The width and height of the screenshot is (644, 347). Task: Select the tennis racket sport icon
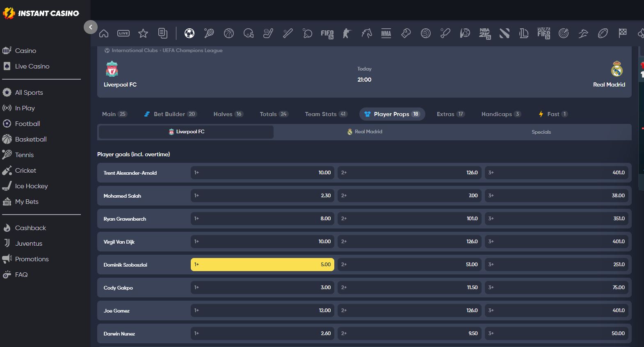(209, 33)
